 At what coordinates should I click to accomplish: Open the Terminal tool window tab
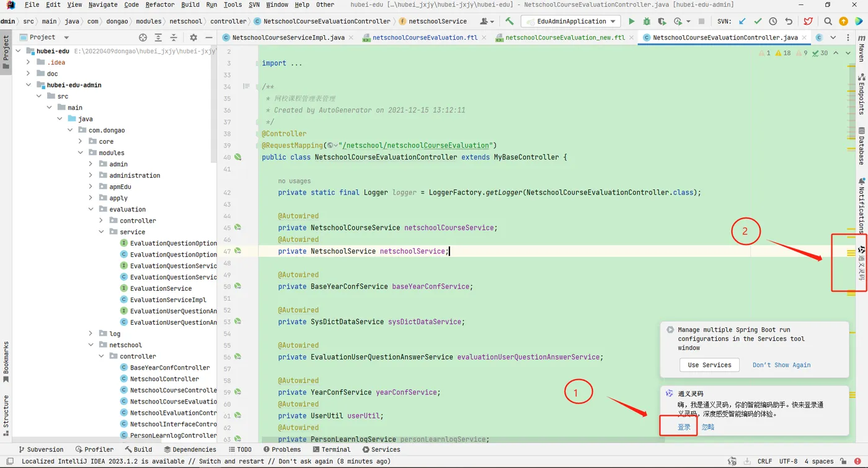tap(332, 449)
